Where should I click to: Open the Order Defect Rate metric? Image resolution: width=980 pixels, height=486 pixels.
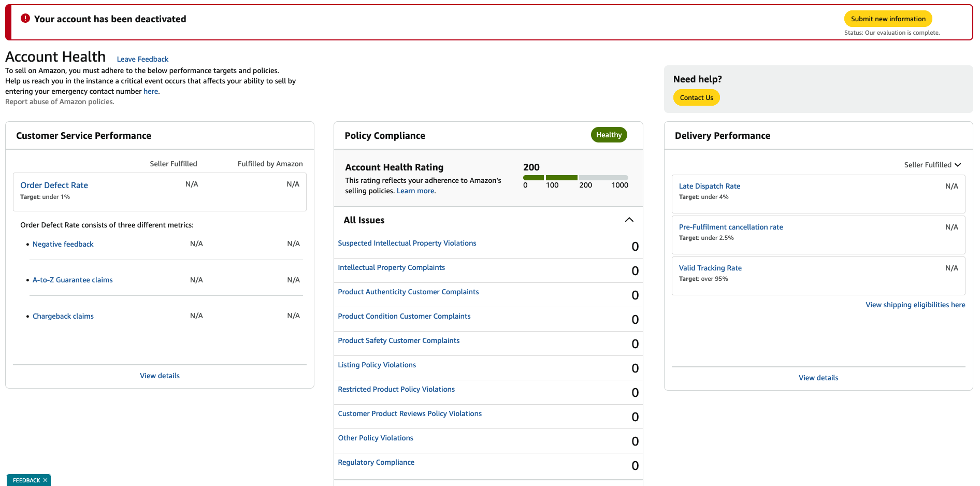point(54,185)
